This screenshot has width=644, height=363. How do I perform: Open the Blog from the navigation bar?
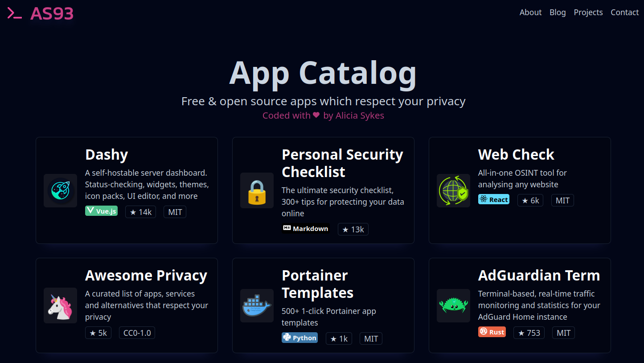pos(558,12)
